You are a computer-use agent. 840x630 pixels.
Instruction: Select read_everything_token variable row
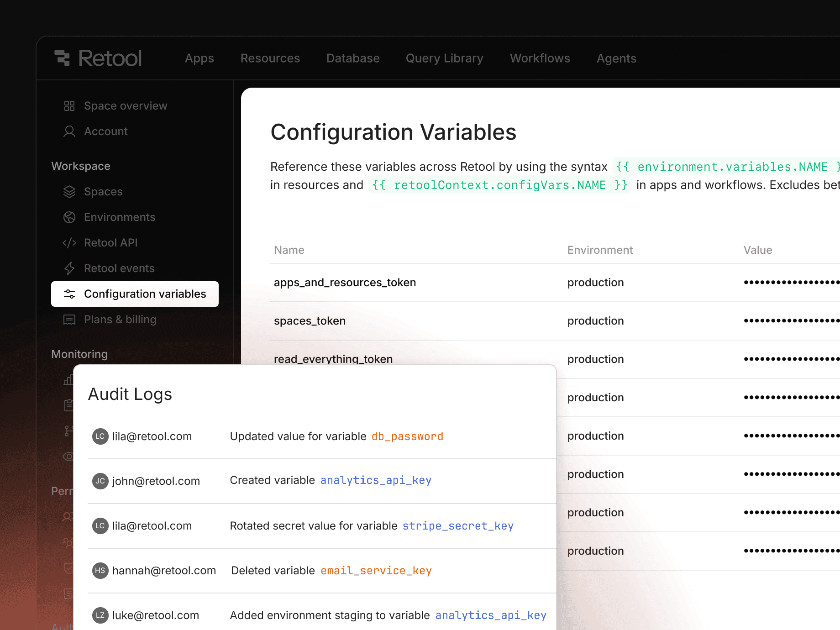[555, 359]
